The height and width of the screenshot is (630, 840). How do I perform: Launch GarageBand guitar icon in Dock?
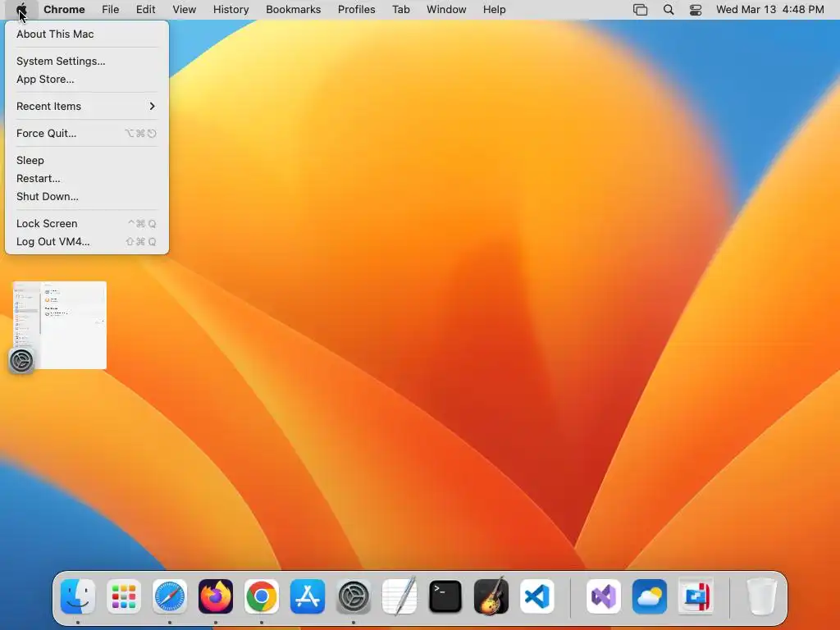[491, 596]
